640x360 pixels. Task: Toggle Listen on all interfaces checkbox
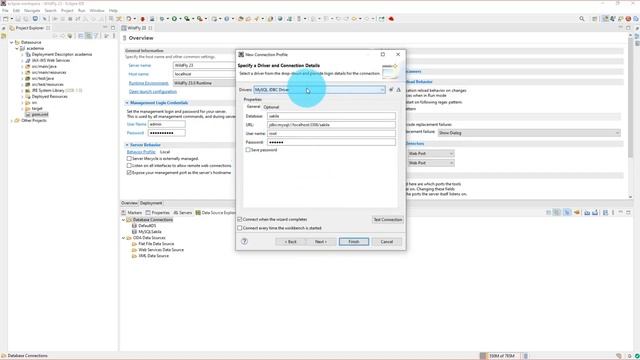129,166
